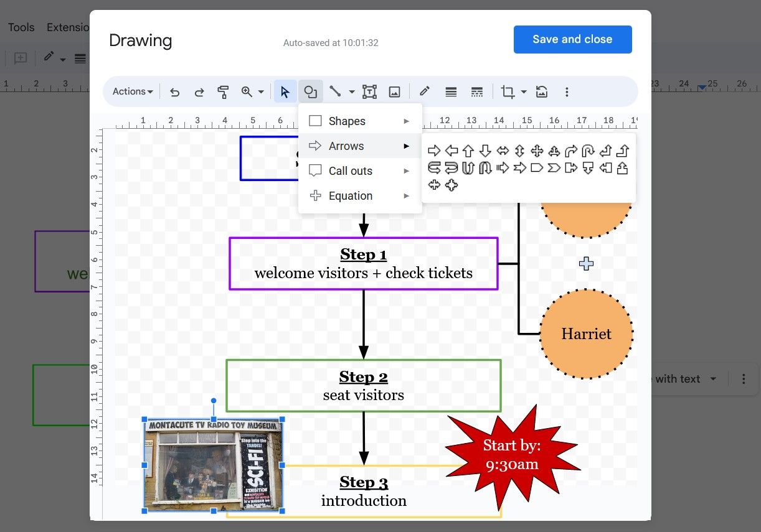Open the line style dropdown next to Line tool
This screenshot has height=532, width=761.
click(x=351, y=91)
